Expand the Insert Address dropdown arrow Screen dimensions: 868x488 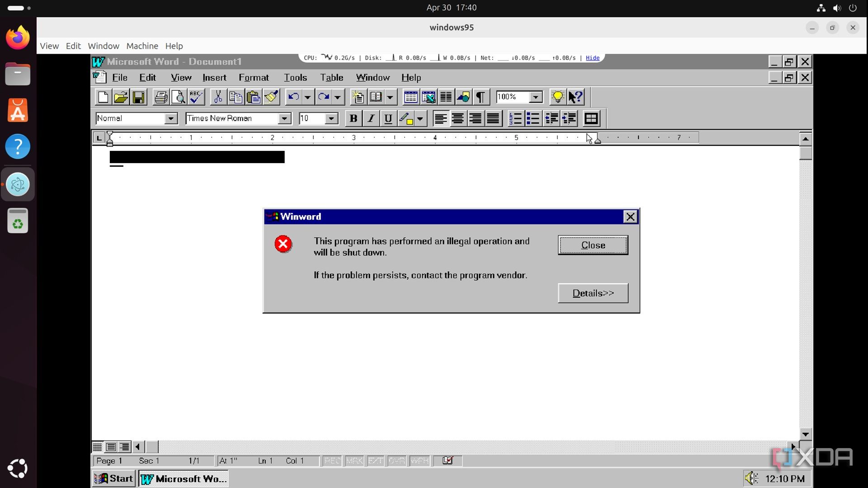point(390,97)
